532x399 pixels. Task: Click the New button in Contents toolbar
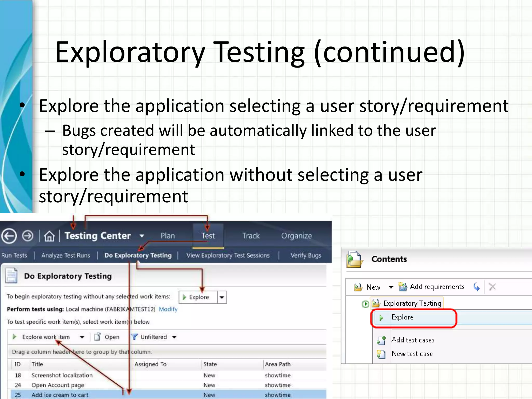pyautogui.click(x=367, y=287)
